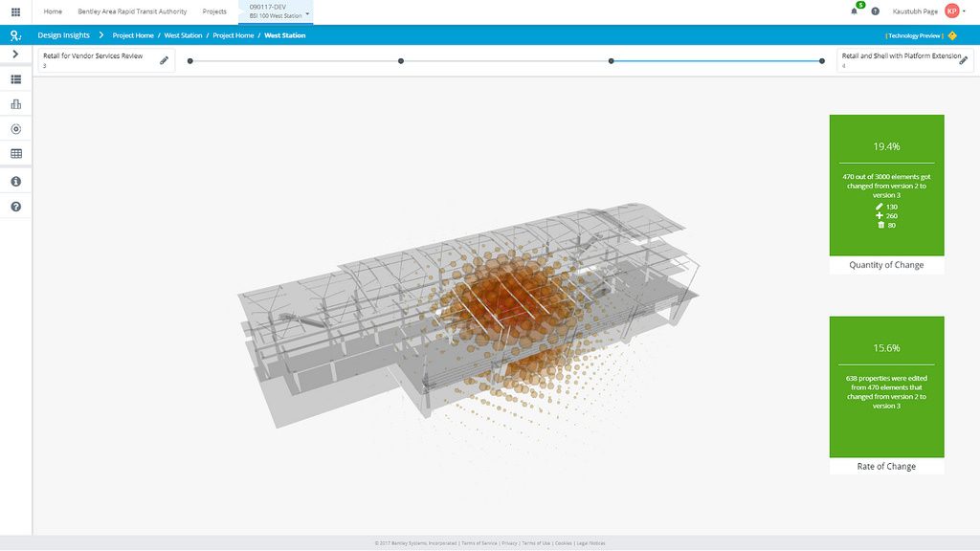Open the West Station tab dropdown arrow

(306, 14)
